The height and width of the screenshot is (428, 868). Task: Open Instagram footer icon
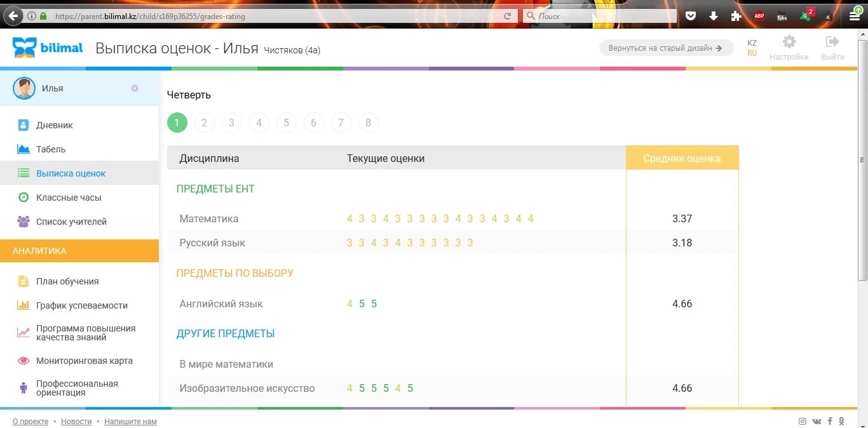click(803, 421)
